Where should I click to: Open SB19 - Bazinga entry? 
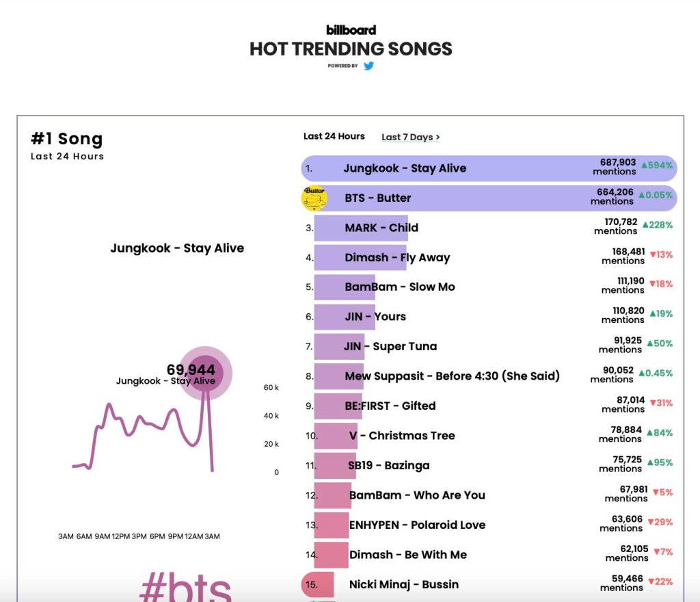click(388, 466)
